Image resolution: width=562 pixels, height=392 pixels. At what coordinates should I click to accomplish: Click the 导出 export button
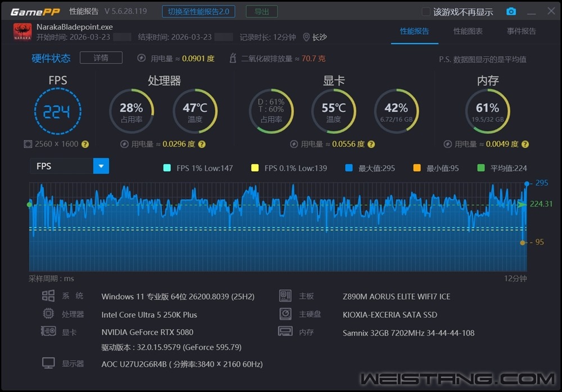pos(261,11)
